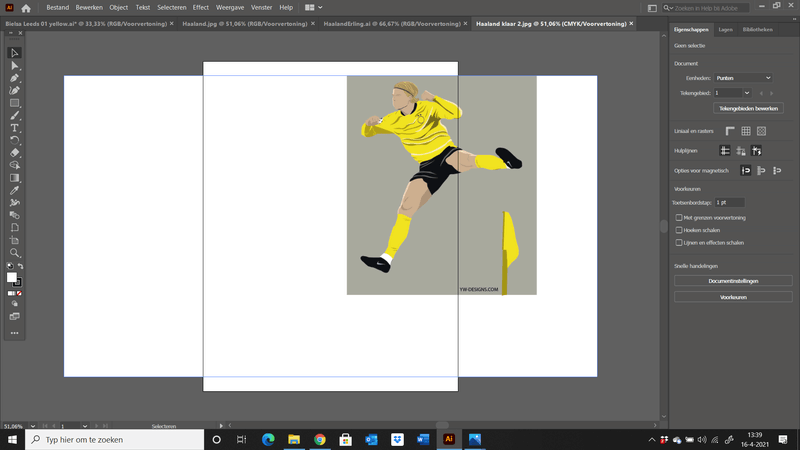The width and height of the screenshot is (800, 450).
Task: Enable Lijnen en effecten schalen checkbox
Action: coord(679,243)
